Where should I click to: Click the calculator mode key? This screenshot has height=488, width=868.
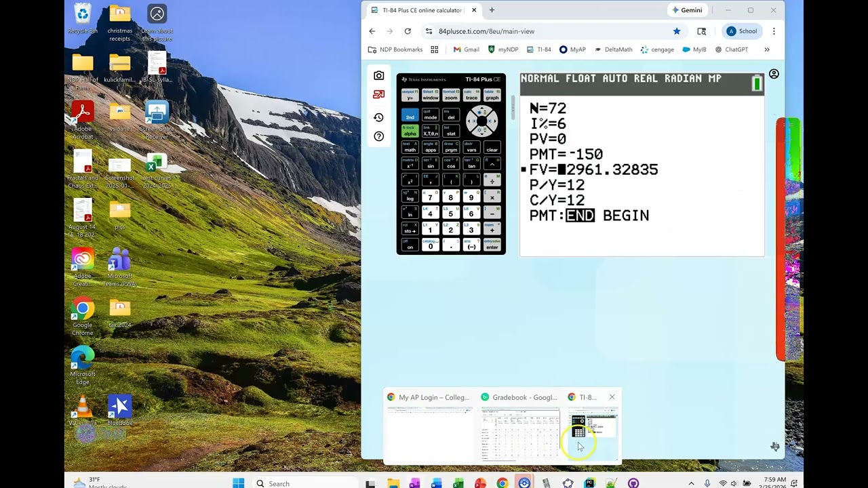coord(430,115)
